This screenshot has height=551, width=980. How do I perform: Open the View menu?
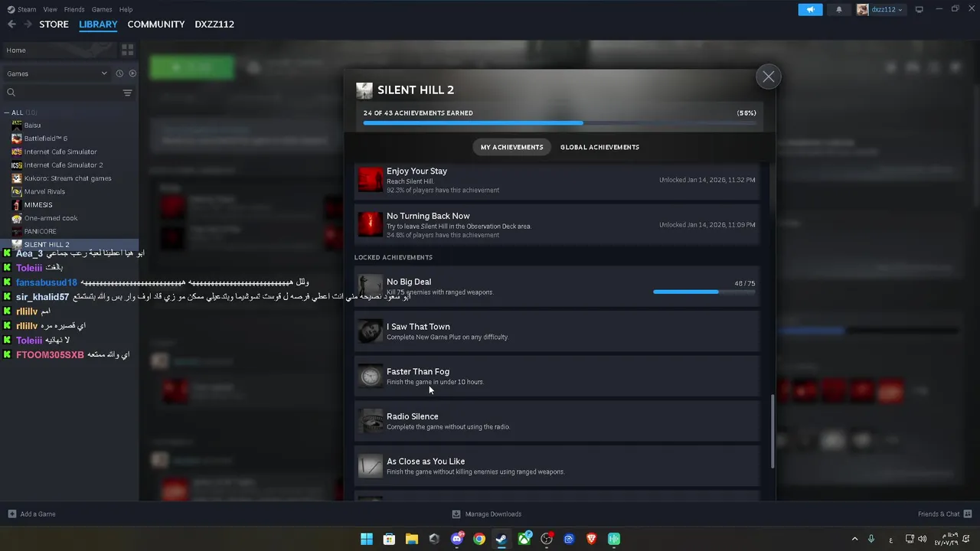(51, 9)
